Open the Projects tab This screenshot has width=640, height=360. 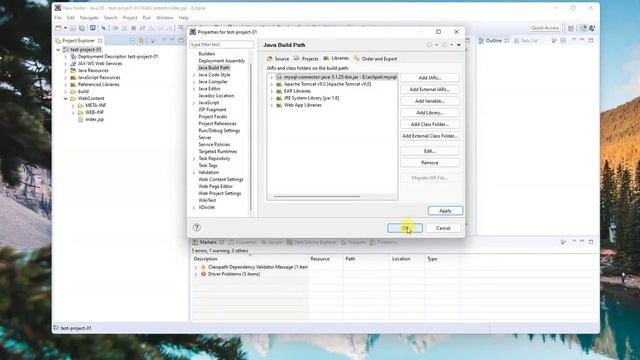point(306,59)
